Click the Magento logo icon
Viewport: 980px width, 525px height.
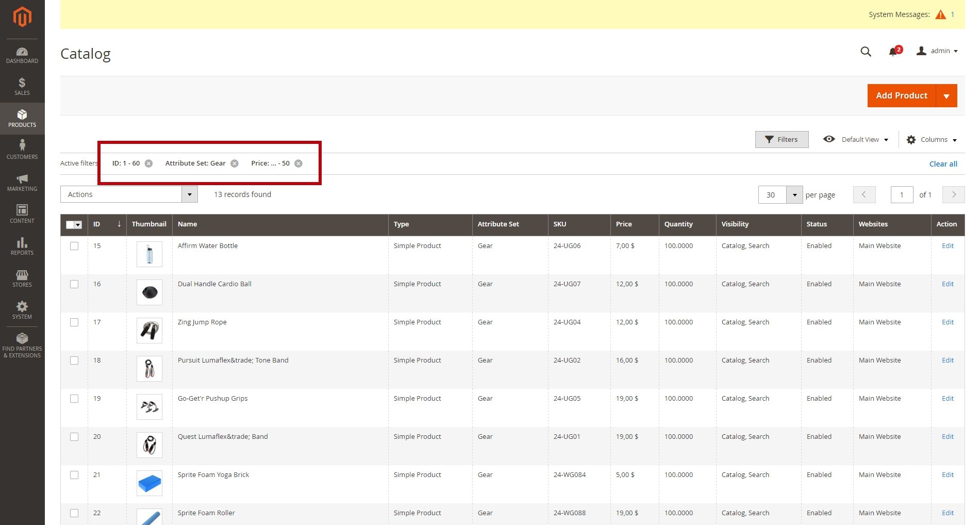coord(22,17)
